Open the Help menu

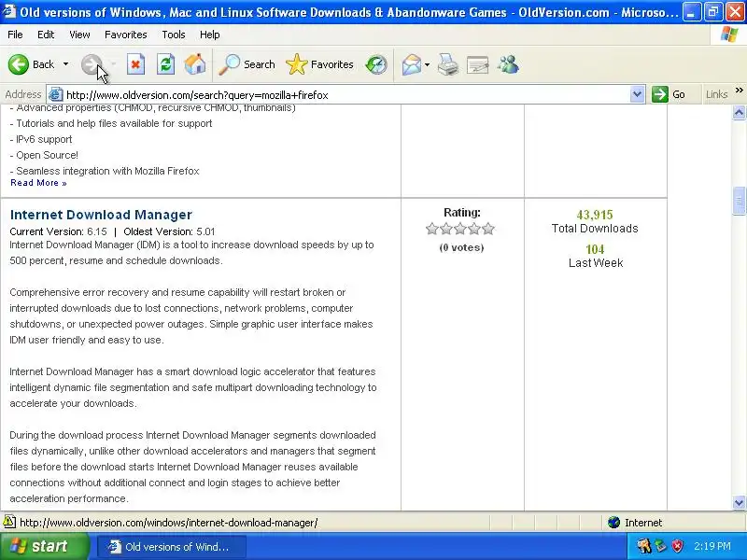pyautogui.click(x=209, y=35)
